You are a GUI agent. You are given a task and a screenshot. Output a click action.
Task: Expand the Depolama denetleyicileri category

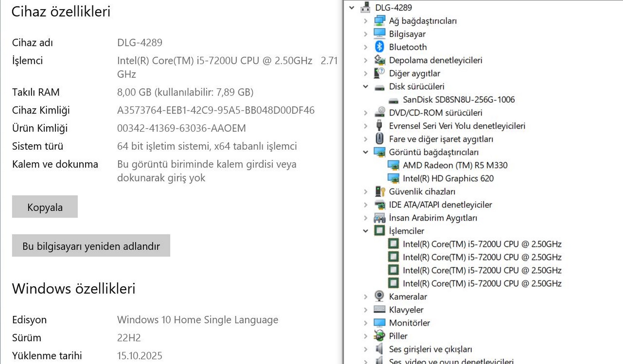pyautogui.click(x=366, y=60)
